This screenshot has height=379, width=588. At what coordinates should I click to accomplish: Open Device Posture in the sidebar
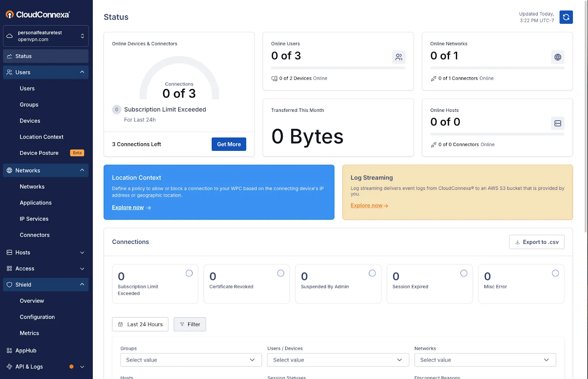(x=39, y=153)
